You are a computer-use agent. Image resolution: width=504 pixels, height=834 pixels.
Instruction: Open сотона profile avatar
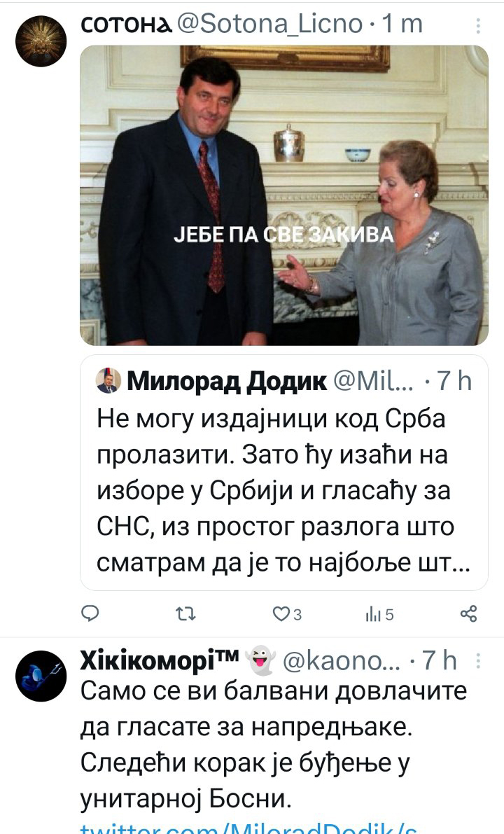click(41, 41)
